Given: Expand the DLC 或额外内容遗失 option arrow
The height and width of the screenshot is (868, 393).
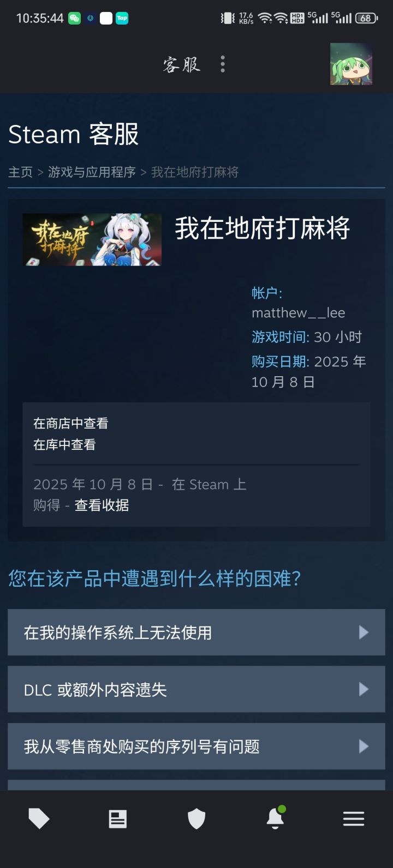Looking at the screenshot, I should coord(364,689).
